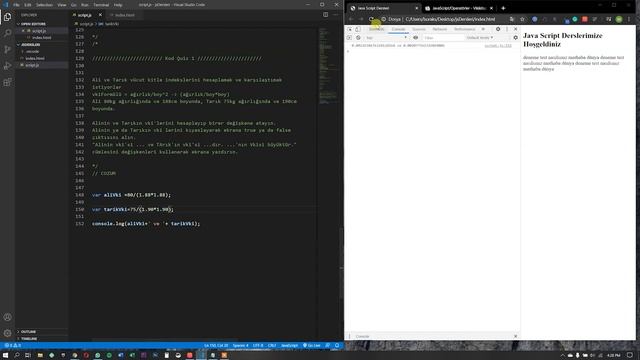Open the View menu in VS Code
640x360 pixels.
[62, 5]
